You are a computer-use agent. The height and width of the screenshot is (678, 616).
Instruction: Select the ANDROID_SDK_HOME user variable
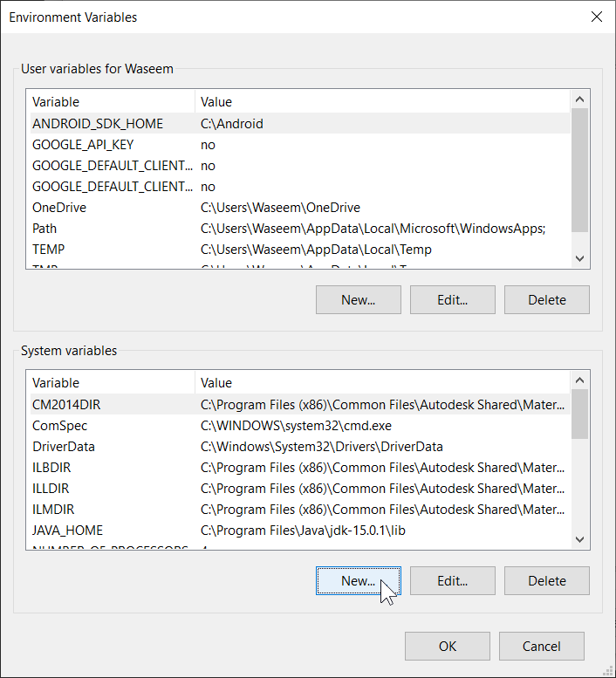tap(98, 124)
